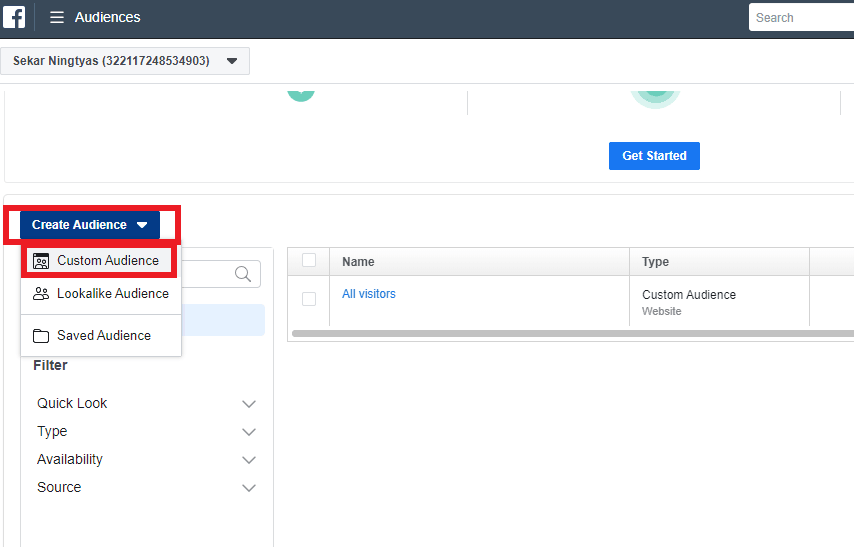
Task: Choose Saved Audience menu item
Action: (x=104, y=336)
